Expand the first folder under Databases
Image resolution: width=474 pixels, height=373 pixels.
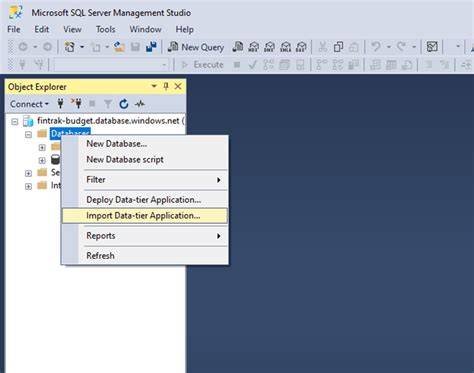pos(42,147)
